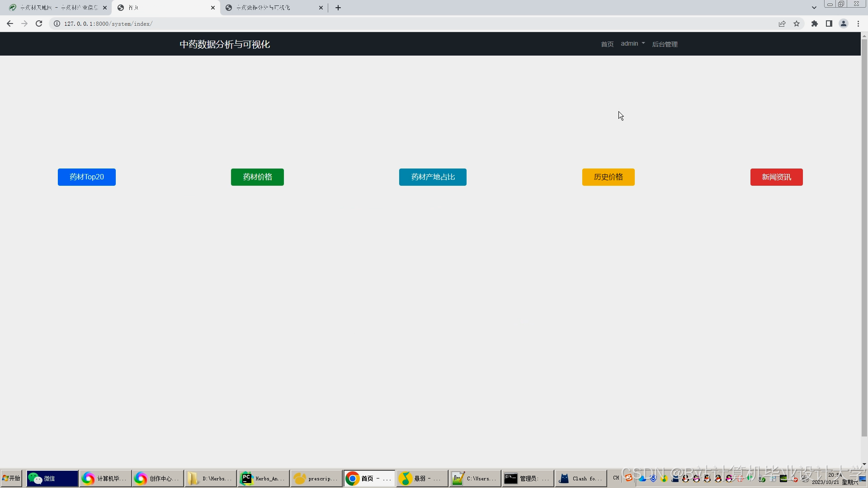Go back with browser back arrow

point(10,23)
